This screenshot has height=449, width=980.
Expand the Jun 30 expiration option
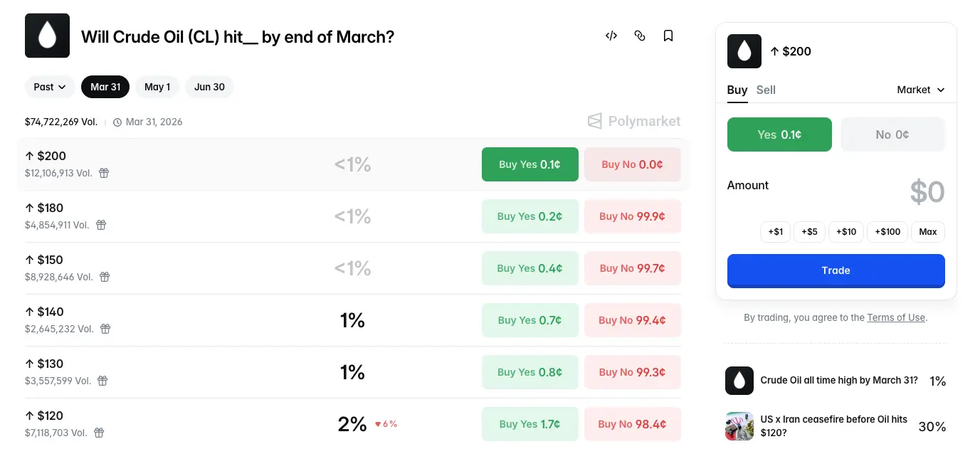[x=209, y=87]
